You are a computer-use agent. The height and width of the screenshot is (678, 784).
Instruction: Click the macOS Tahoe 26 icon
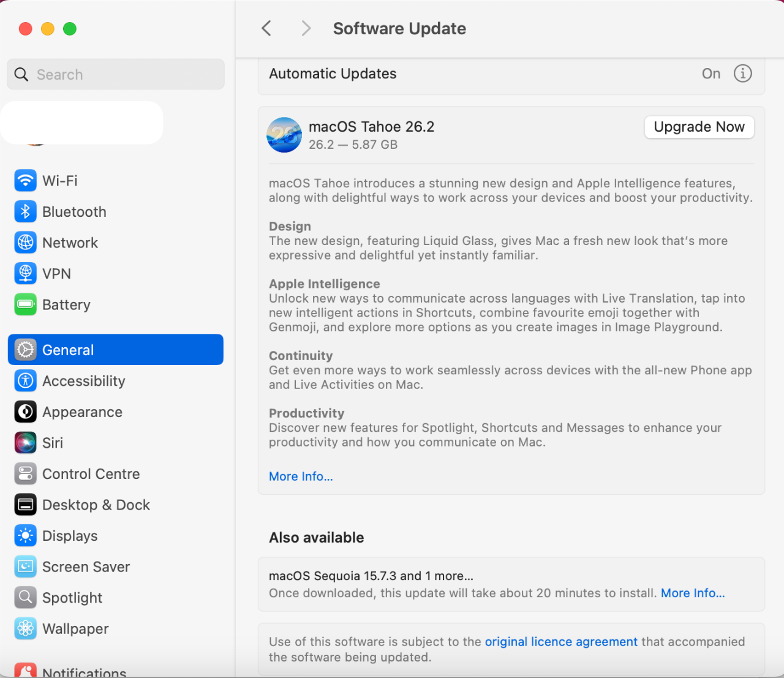tap(284, 135)
